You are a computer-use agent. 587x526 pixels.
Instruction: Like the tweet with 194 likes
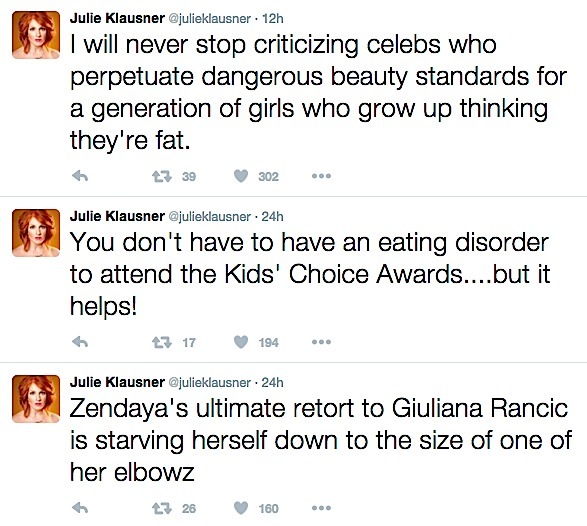pos(241,342)
